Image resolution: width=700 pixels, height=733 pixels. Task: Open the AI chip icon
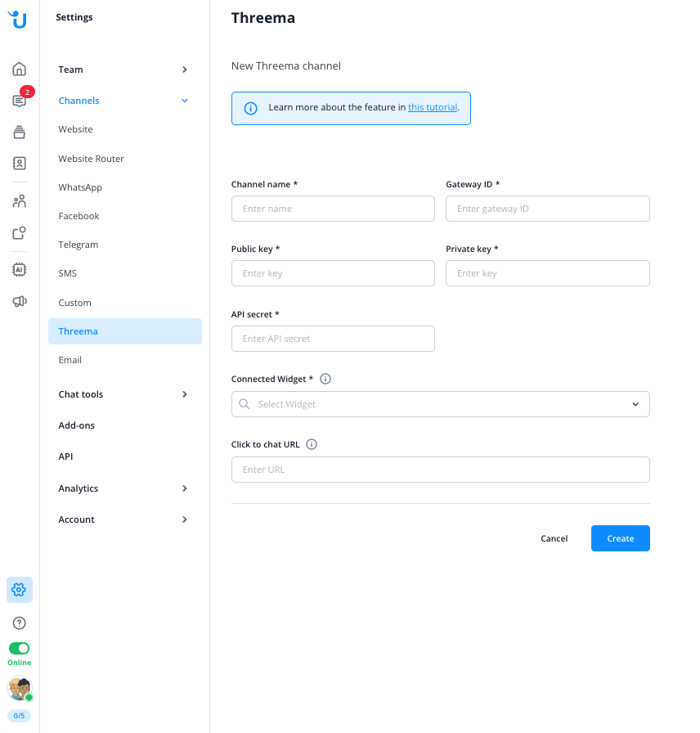(19, 270)
